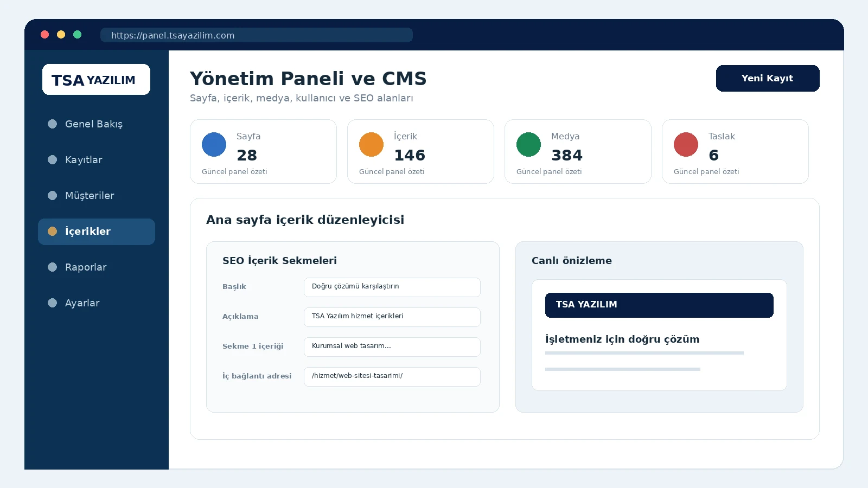This screenshot has height=488, width=868.
Task: Focus the Sekme 1 içeriği field
Action: point(392,347)
